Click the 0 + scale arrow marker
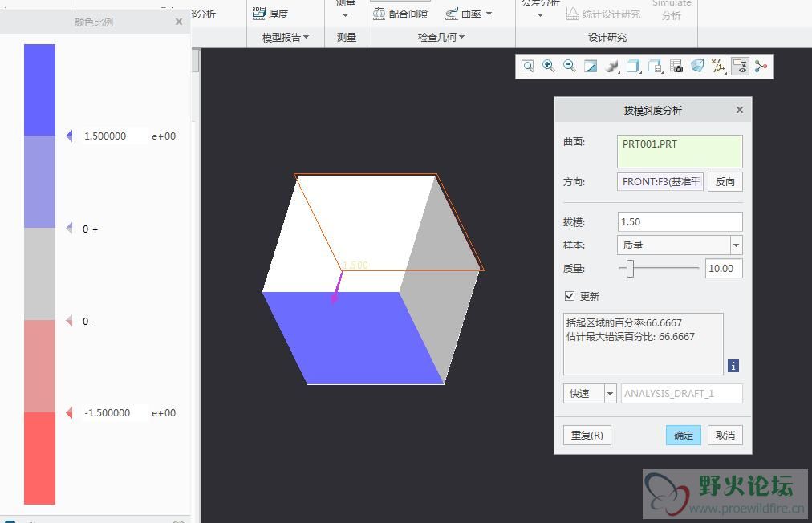 [69, 228]
